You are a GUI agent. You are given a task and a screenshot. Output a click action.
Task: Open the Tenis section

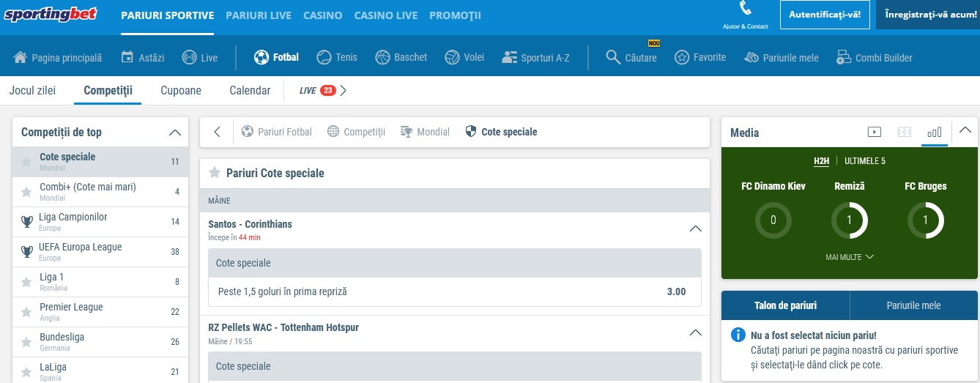pos(338,57)
